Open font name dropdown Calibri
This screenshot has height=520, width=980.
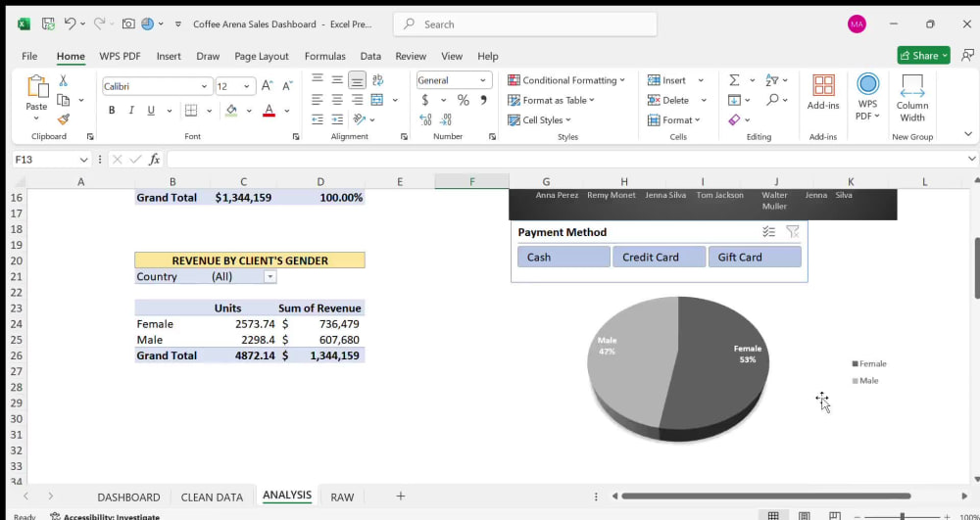[204, 86]
